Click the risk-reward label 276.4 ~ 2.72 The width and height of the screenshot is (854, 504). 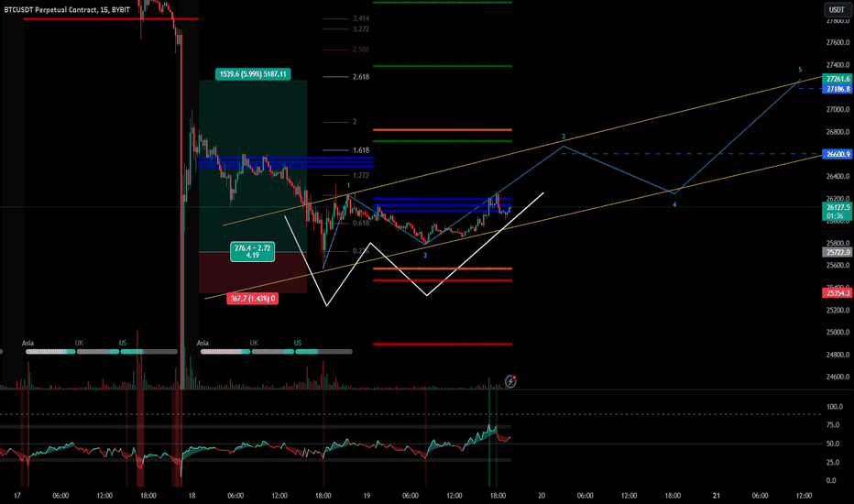[x=252, y=251]
